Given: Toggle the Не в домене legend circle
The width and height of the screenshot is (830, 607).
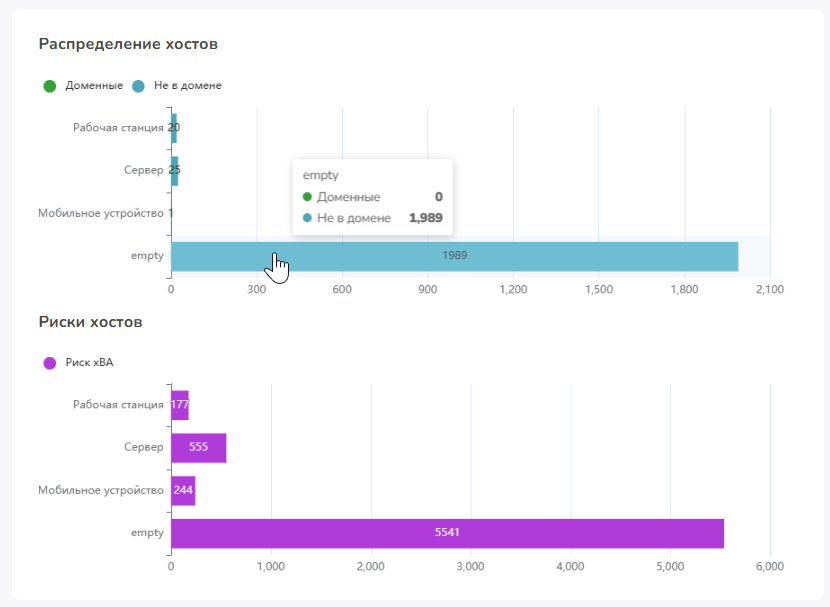Looking at the screenshot, I should click(x=138, y=86).
